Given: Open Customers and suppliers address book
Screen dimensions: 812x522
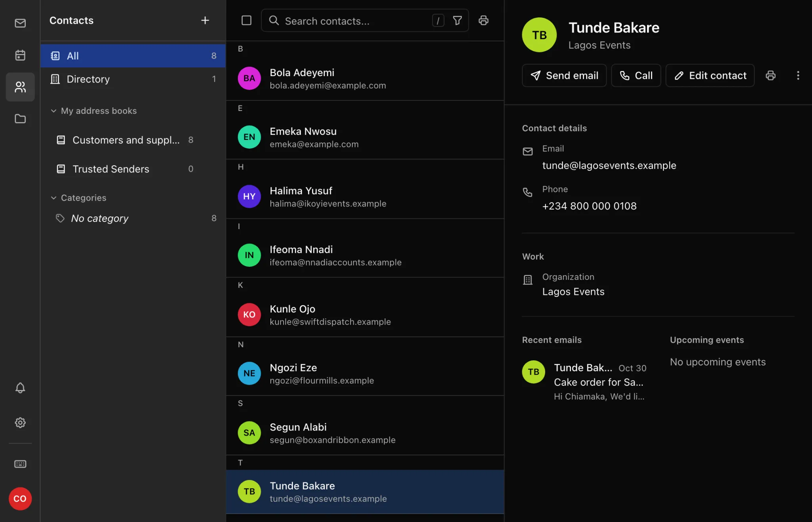Looking at the screenshot, I should [x=126, y=140].
